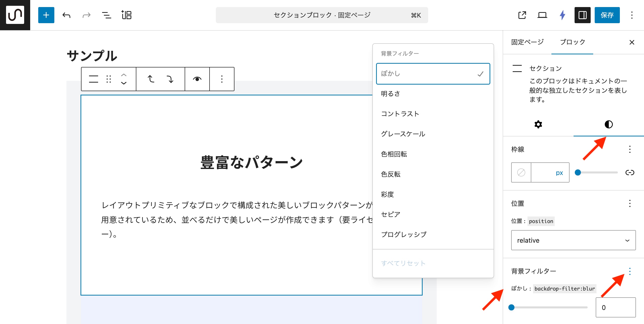This screenshot has width=644, height=324.
Task: Open the gear settings tab
Action: (x=538, y=124)
